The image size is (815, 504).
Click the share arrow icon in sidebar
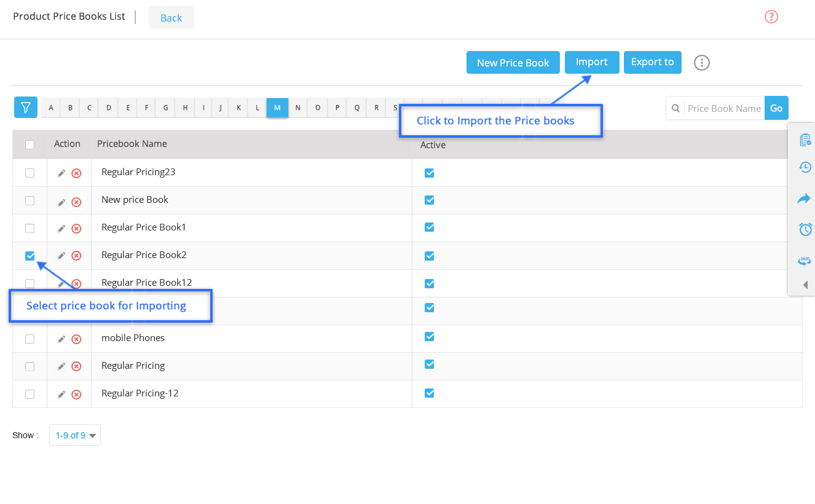[x=805, y=198]
